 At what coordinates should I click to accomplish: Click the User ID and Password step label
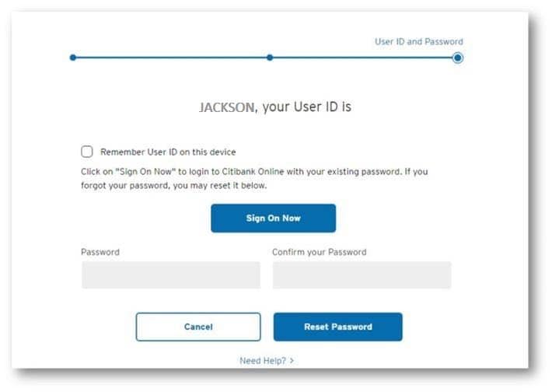pyautogui.click(x=419, y=42)
